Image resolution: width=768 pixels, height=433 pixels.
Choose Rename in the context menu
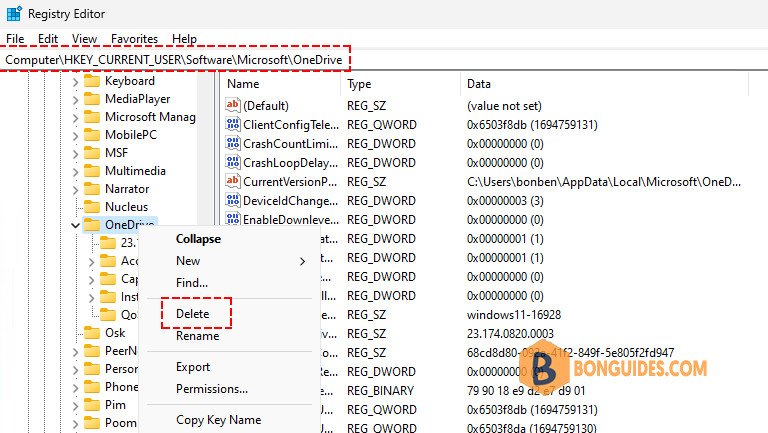click(197, 336)
